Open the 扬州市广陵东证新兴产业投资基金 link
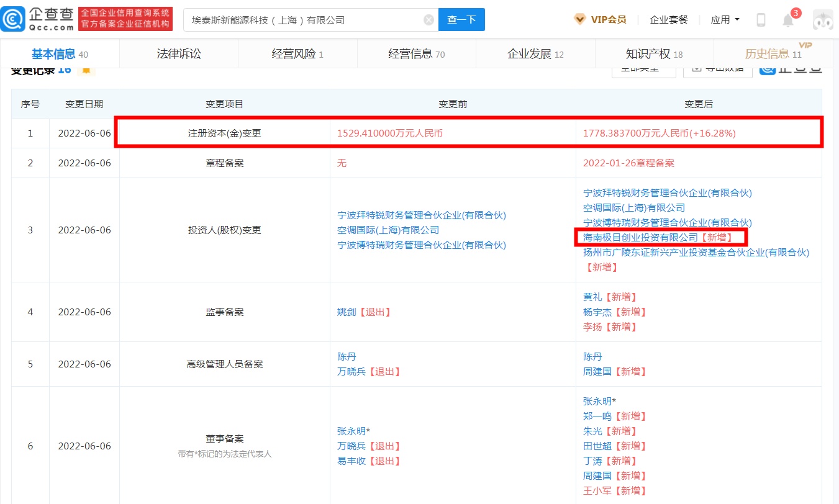 pos(696,252)
